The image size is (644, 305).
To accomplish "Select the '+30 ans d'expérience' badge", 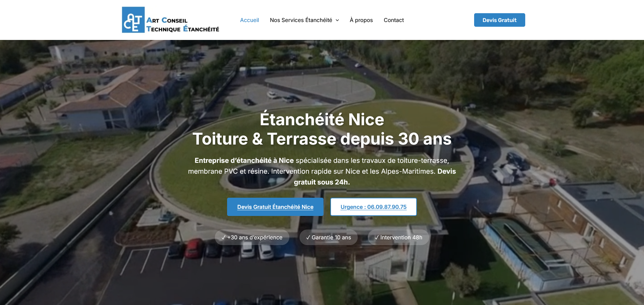I will (x=252, y=237).
